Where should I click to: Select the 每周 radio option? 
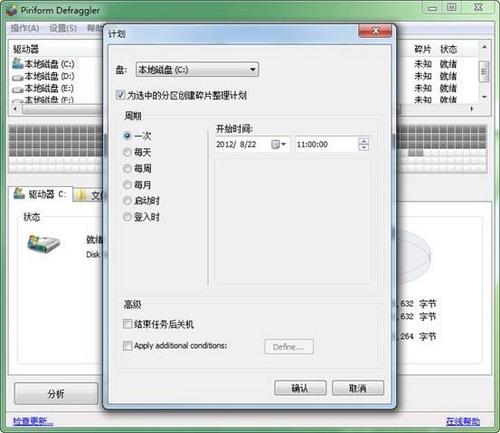[127, 168]
